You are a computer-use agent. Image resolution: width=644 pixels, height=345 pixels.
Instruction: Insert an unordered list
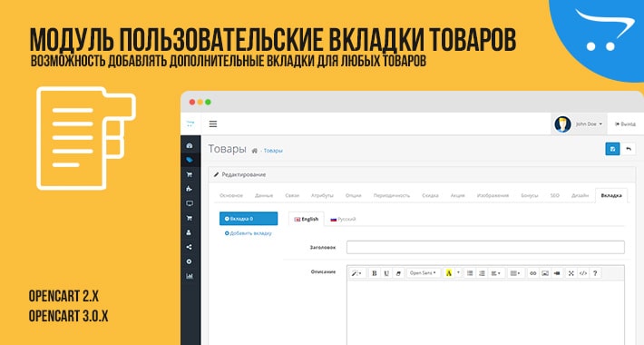click(x=470, y=273)
